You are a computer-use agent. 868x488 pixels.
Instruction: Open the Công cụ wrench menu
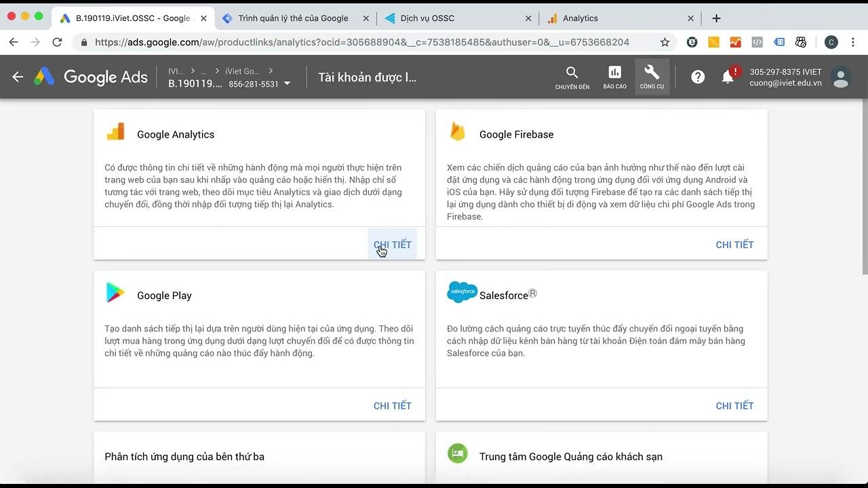(x=652, y=77)
